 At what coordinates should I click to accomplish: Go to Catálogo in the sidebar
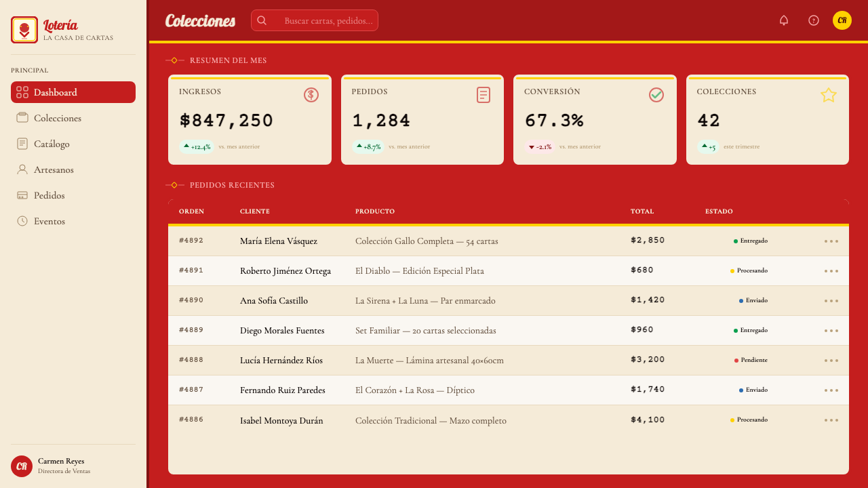[x=73, y=144]
